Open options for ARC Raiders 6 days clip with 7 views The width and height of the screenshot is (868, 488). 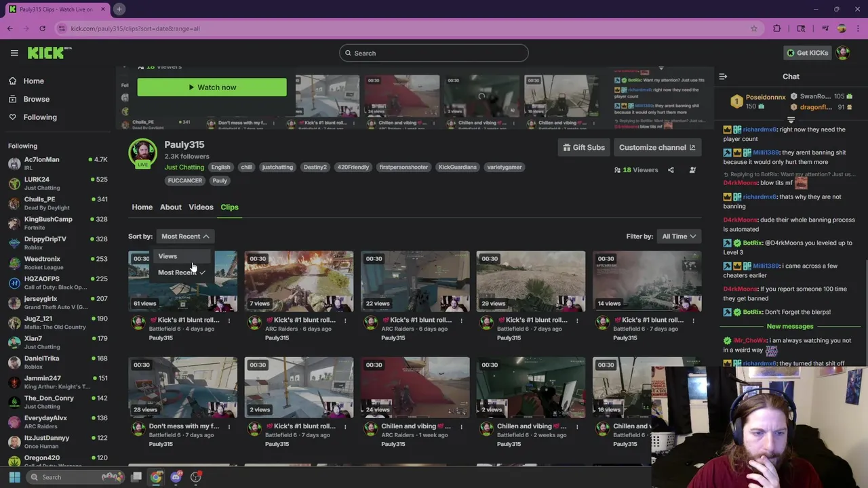click(x=345, y=321)
